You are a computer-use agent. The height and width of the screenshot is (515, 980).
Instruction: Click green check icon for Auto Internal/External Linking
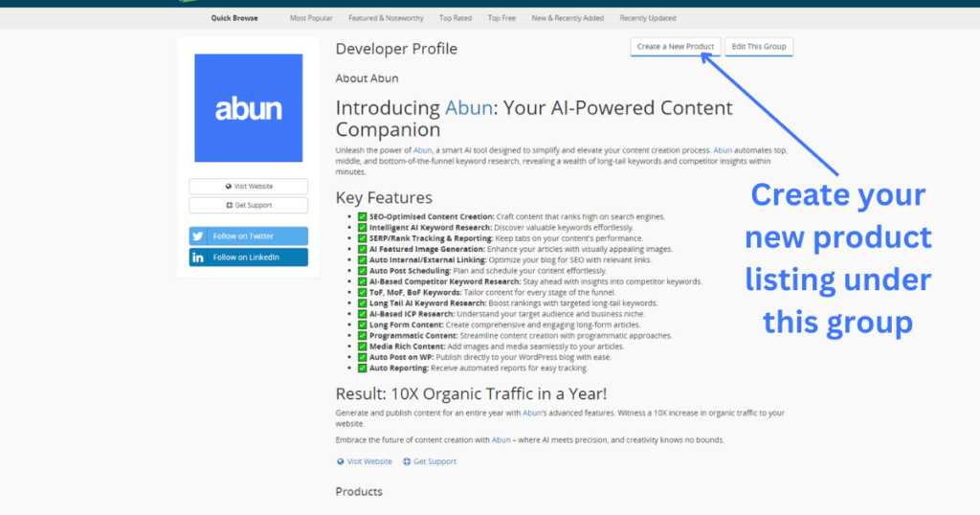click(362, 260)
